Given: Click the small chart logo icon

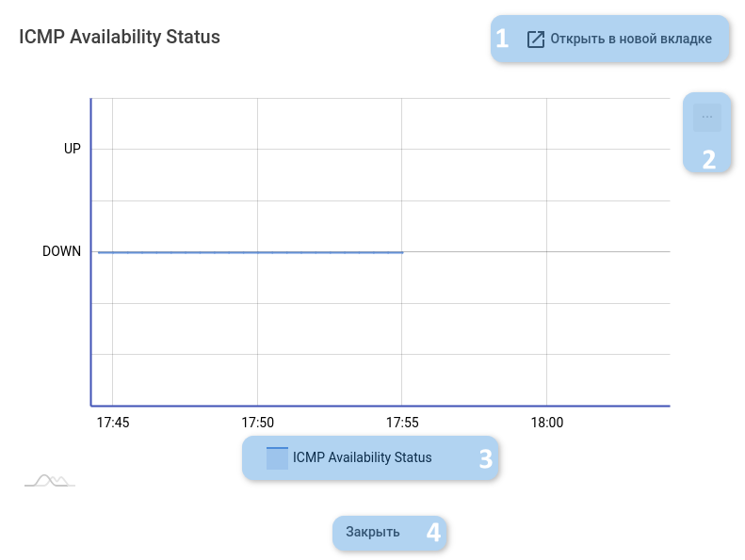Looking at the screenshot, I should pos(50,481).
